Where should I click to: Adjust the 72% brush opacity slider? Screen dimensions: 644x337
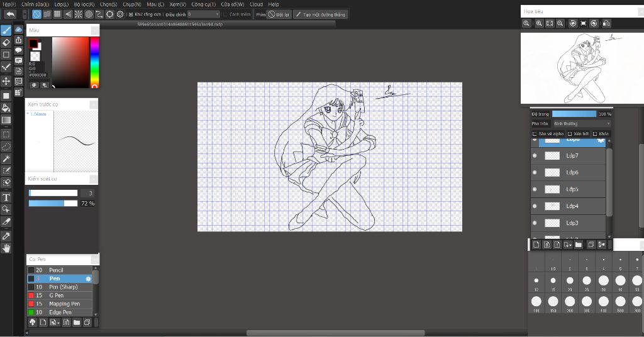point(53,203)
